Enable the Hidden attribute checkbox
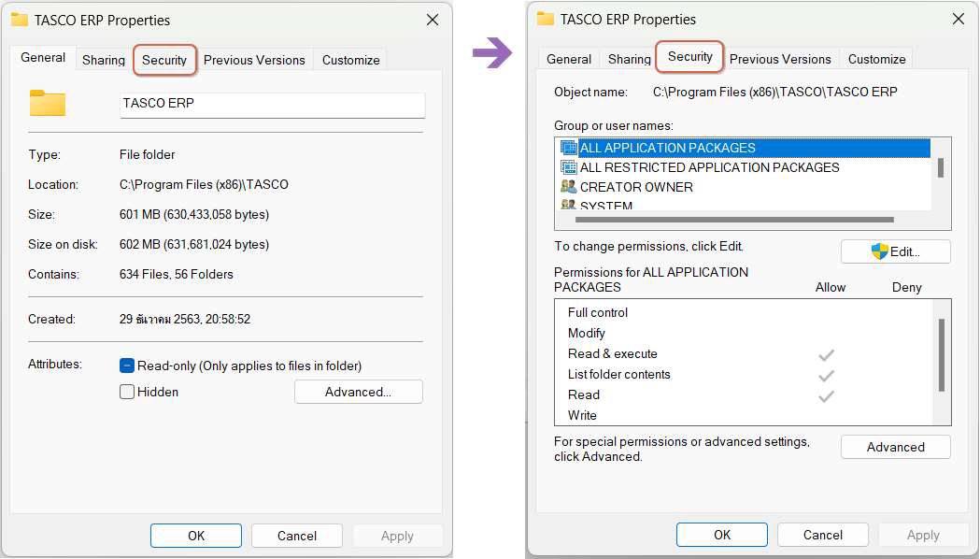Screen dimensions: 980x559 128,392
